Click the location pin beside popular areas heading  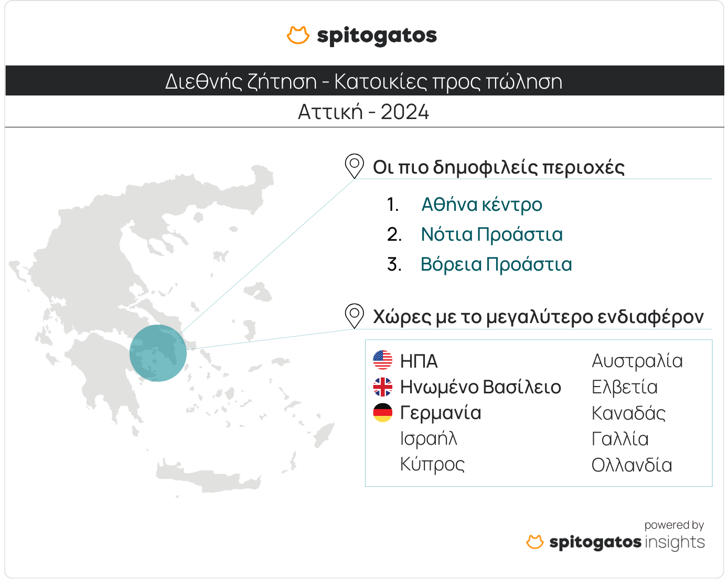coord(354,166)
